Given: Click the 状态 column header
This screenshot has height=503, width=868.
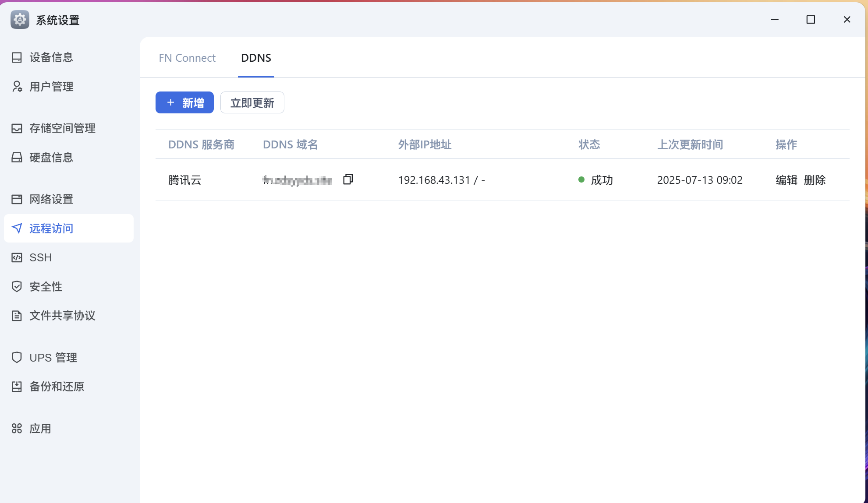Looking at the screenshot, I should (x=589, y=144).
